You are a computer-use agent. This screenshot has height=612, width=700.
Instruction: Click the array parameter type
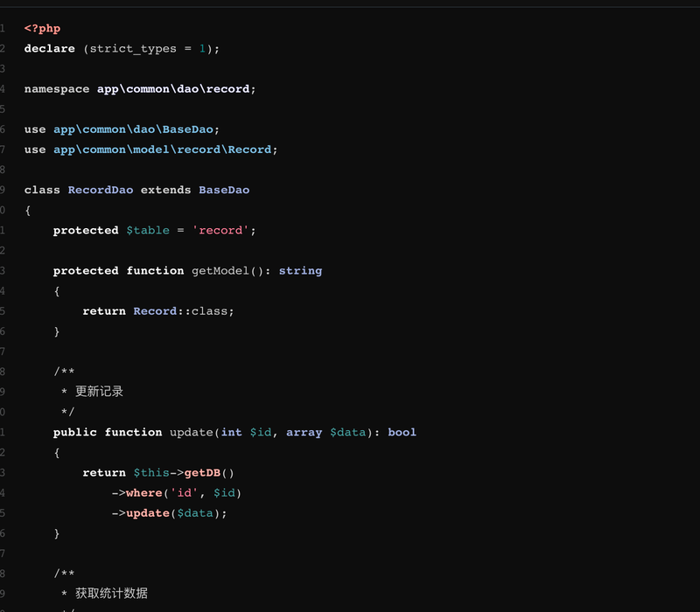pos(304,433)
